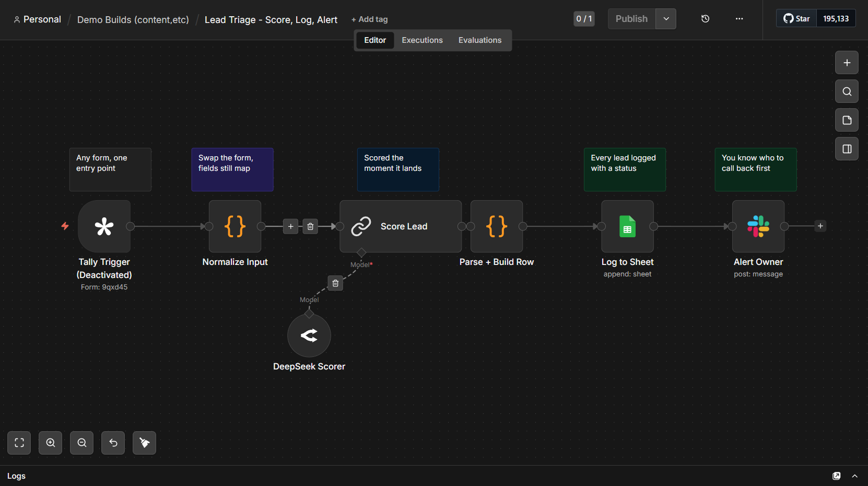868x486 pixels.
Task: Toggle the focus panel sidebar button
Action: (847, 149)
